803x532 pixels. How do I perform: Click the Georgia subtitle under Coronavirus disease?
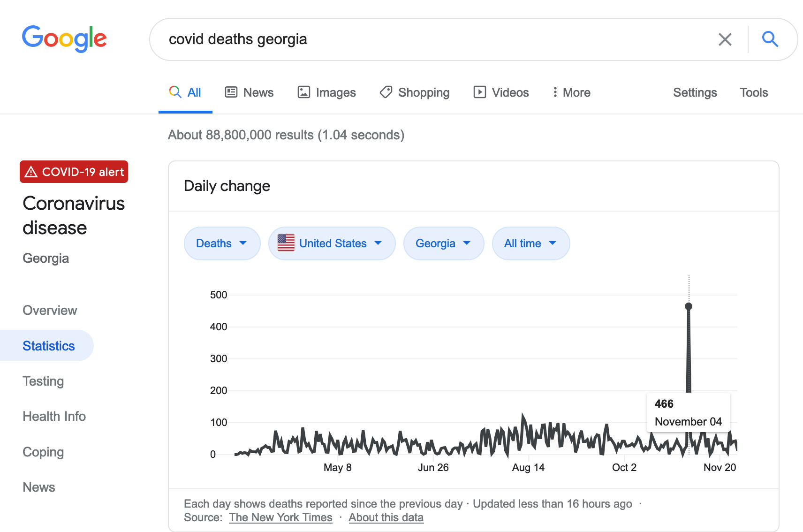tap(46, 258)
